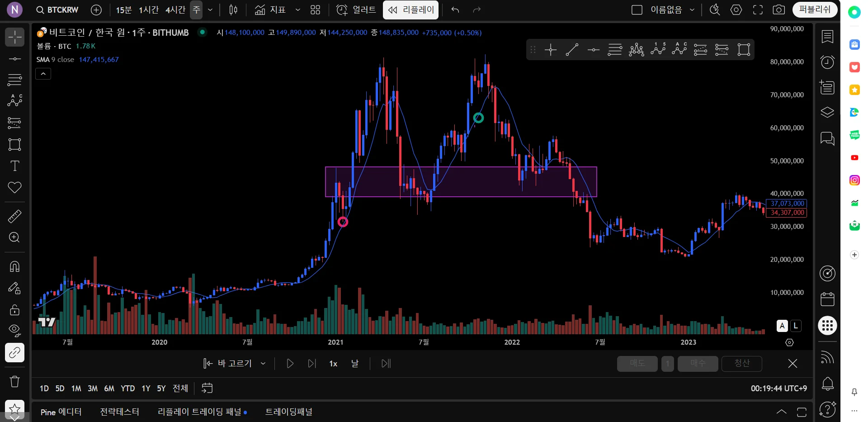Switch to the 전략테스터 tab

tap(119, 412)
